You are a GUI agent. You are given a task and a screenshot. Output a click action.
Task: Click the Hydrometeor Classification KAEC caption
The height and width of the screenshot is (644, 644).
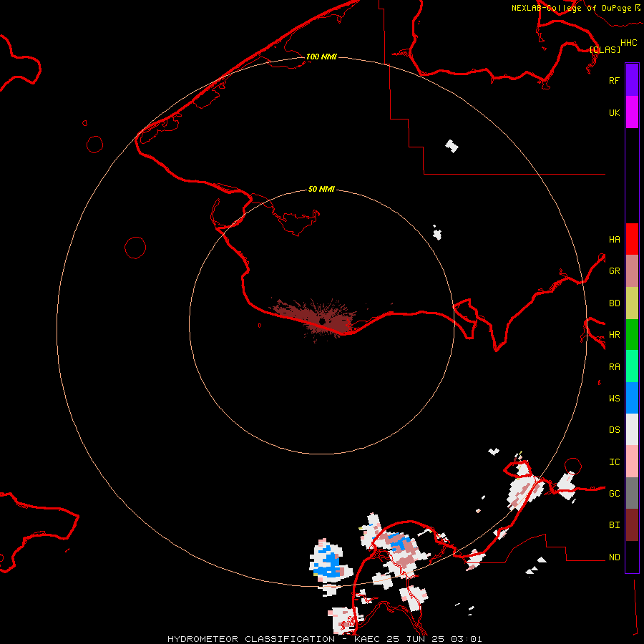(x=324, y=639)
